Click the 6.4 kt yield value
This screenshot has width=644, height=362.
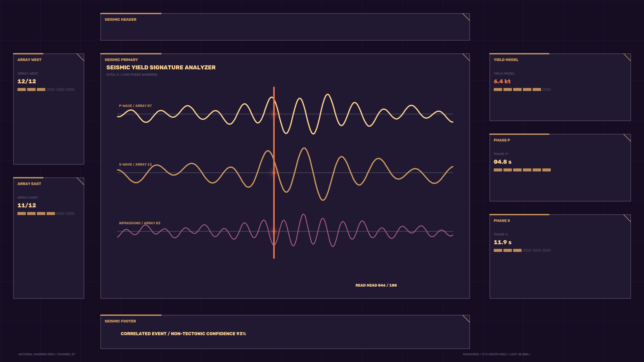[502, 81]
